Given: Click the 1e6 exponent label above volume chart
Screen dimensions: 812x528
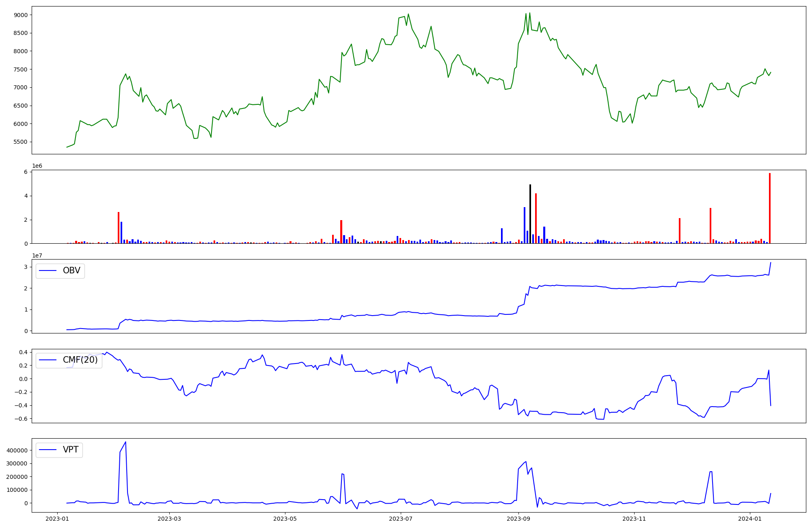Looking at the screenshot, I should (37, 166).
